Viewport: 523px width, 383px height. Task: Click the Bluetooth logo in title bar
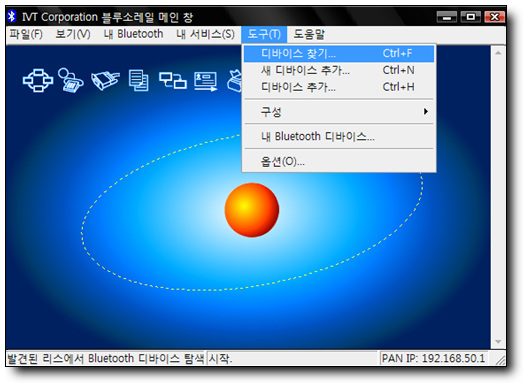(x=12, y=16)
